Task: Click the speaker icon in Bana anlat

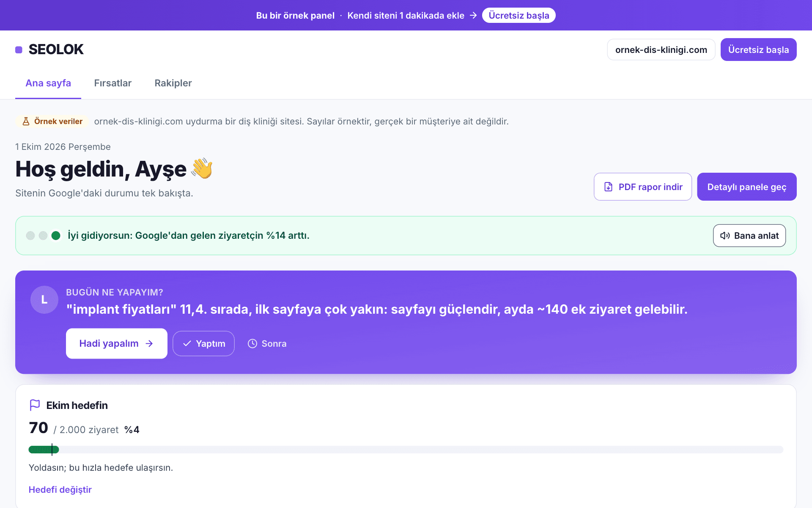Action: 725,236
